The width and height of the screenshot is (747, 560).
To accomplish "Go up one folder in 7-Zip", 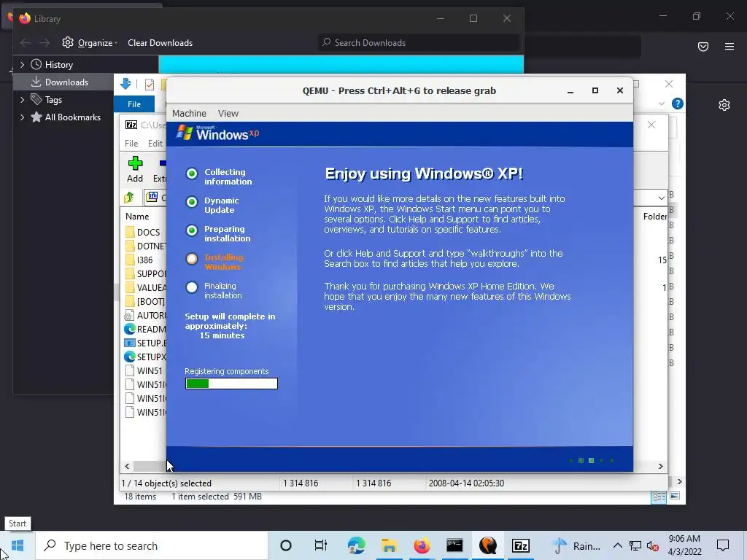I will pyautogui.click(x=129, y=197).
